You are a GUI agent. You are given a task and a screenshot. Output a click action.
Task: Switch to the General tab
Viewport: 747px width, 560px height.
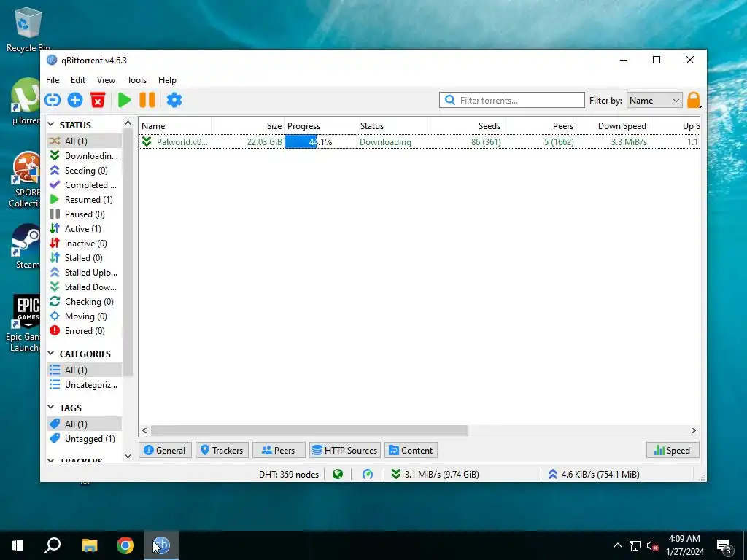click(x=165, y=450)
